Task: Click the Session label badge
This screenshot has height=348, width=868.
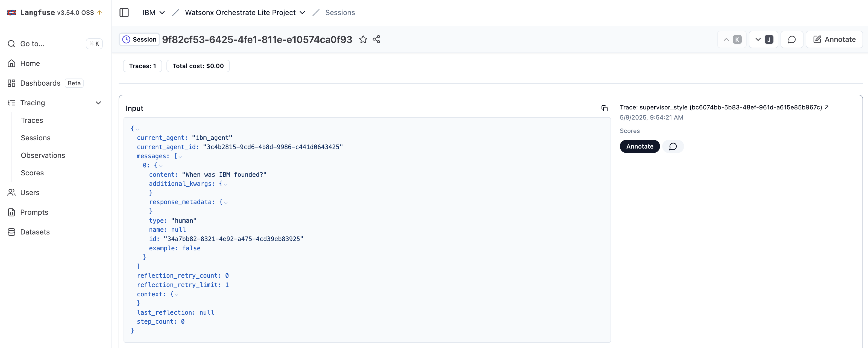Action: [139, 39]
